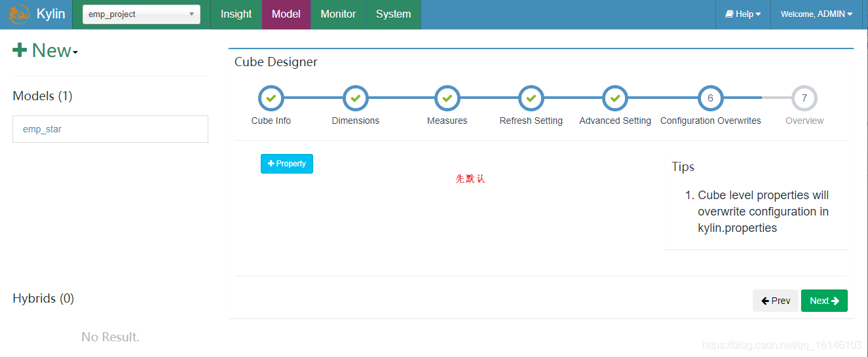The image size is (868, 357).
Task: Click the Dimensions step label
Action: coord(356,121)
